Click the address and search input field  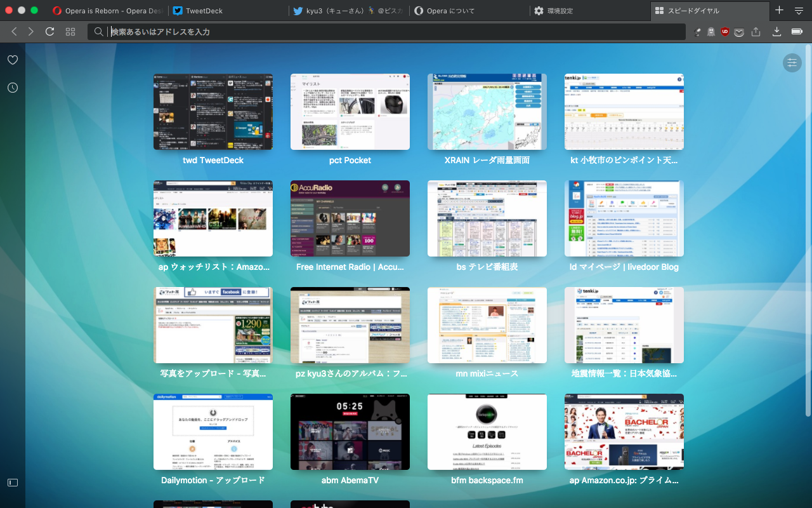[387, 32]
